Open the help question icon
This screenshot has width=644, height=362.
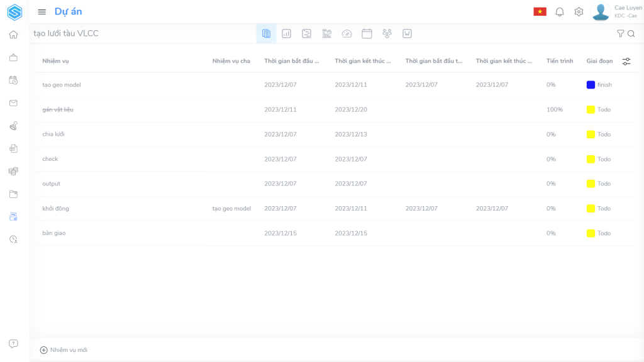(14, 344)
